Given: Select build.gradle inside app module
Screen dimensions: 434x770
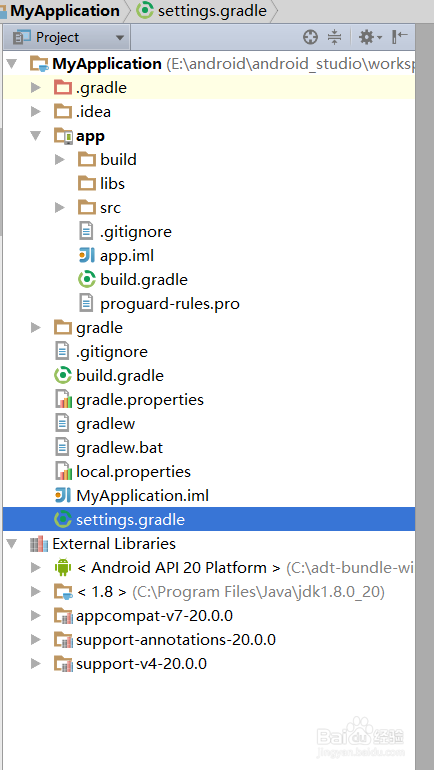Looking at the screenshot, I should (144, 280).
